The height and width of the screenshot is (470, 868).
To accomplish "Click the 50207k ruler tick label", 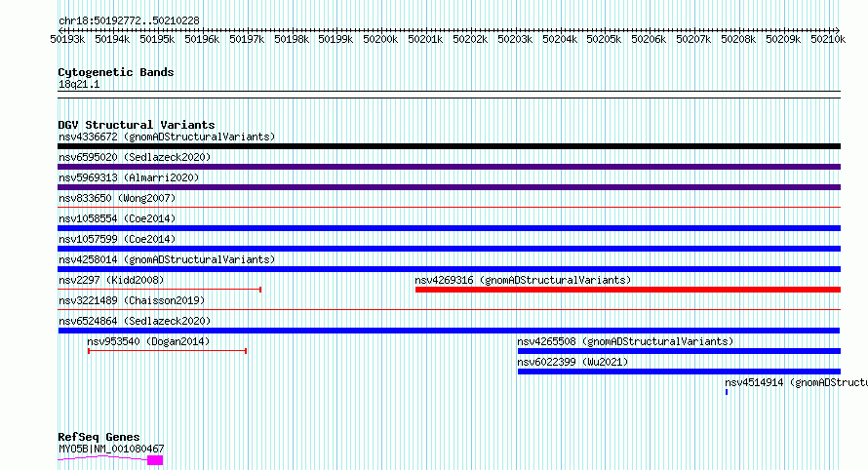I will tap(693, 39).
